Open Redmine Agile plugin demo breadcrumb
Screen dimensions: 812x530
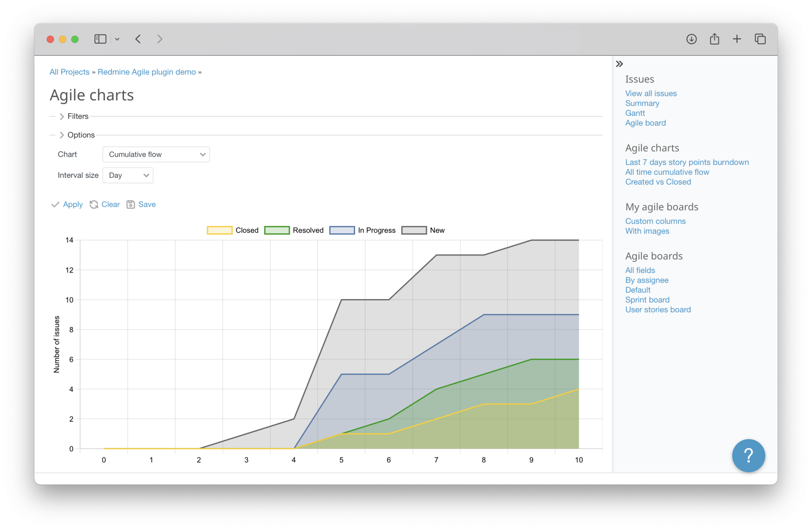[146, 72]
